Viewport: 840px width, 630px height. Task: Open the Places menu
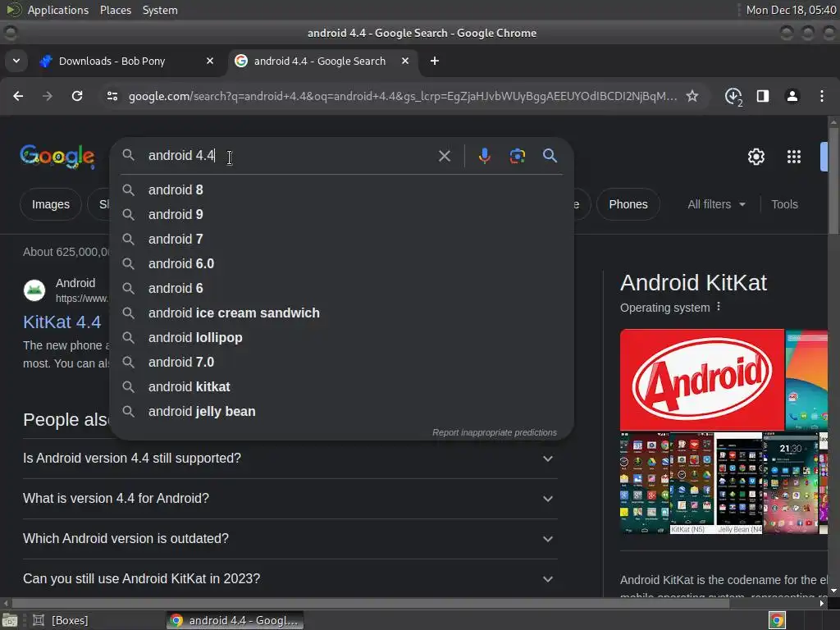click(116, 10)
